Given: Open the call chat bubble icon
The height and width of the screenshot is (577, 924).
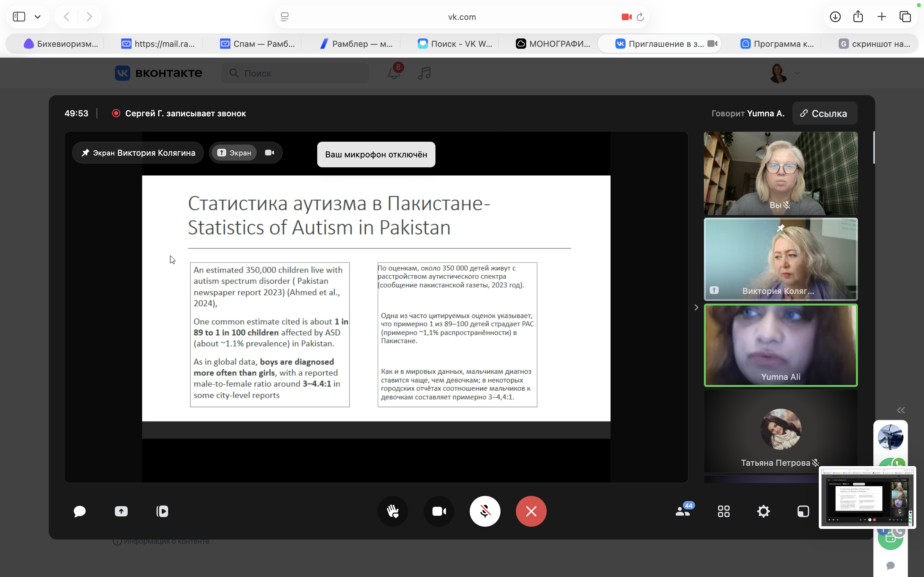Looking at the screenshot, I should pyautogui.click(x=80, y=511).
